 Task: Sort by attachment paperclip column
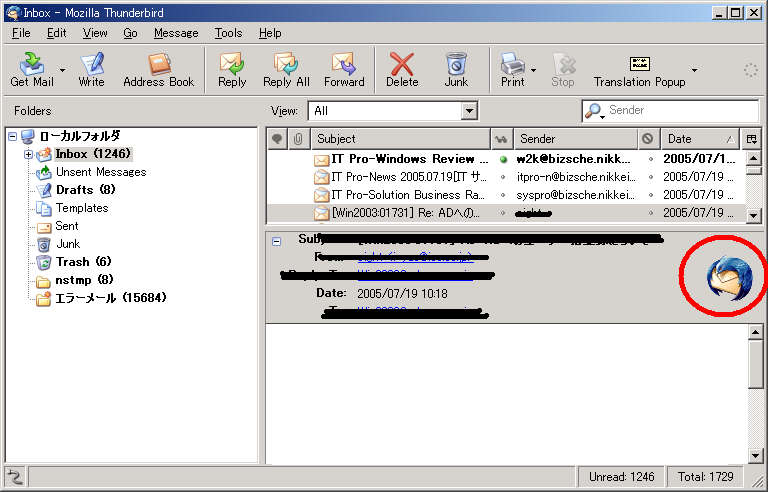[x=298, y=139]
